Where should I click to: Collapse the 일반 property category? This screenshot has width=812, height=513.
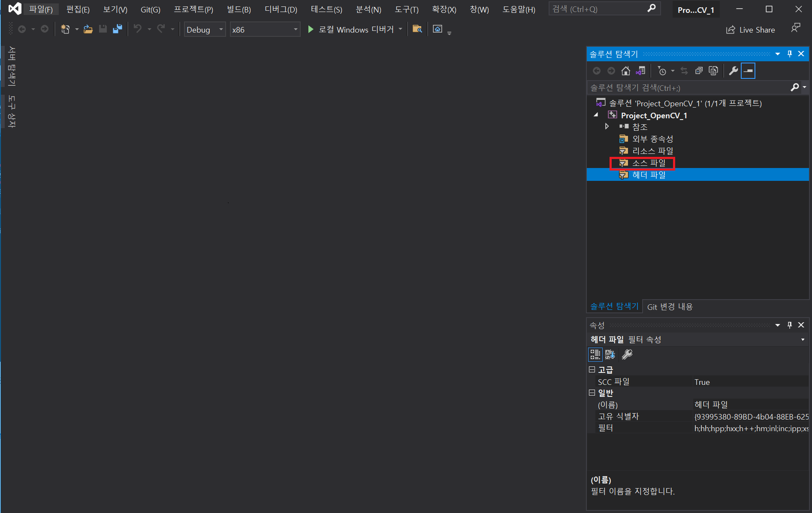(x=592, y=393)
